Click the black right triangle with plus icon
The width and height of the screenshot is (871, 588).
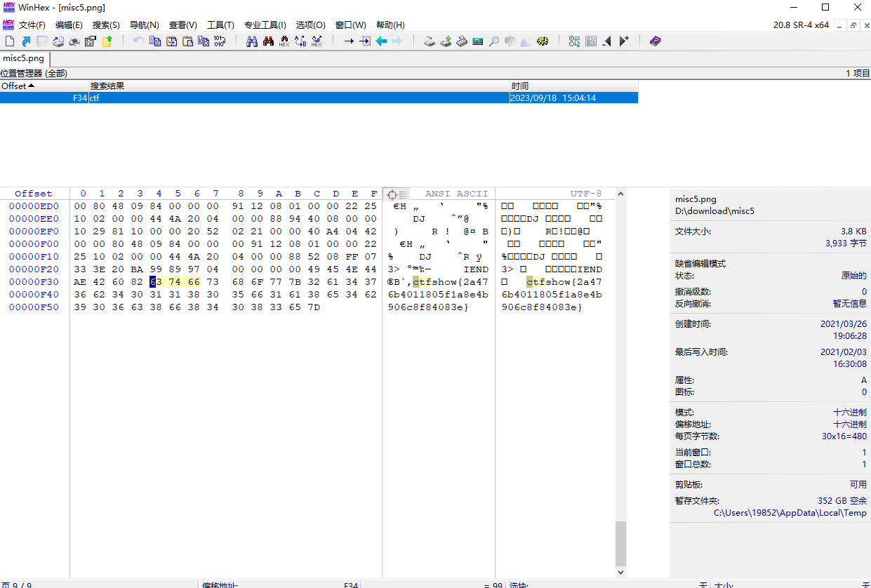pyautogui.click(x=623, y=41)
